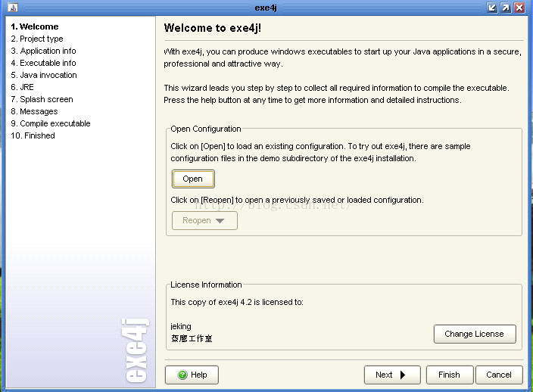Go to Executable info step

coord(43,63)
